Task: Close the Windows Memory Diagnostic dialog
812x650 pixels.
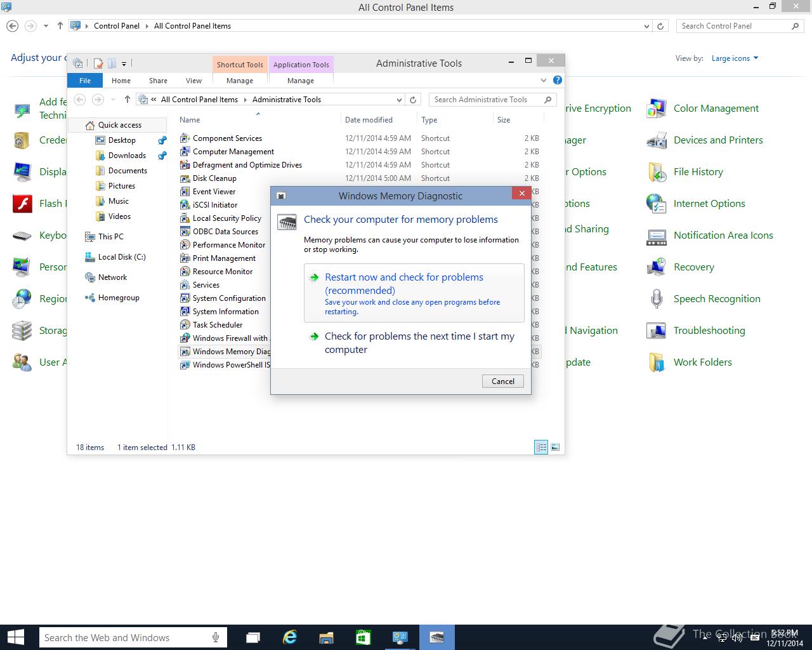Action: pos(521,194)
